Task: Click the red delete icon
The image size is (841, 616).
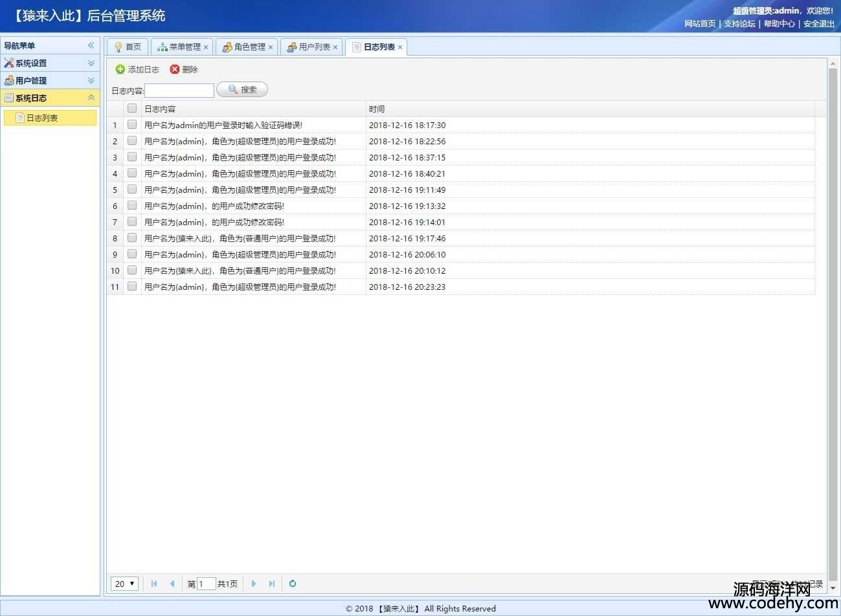Action: point(175,69)
